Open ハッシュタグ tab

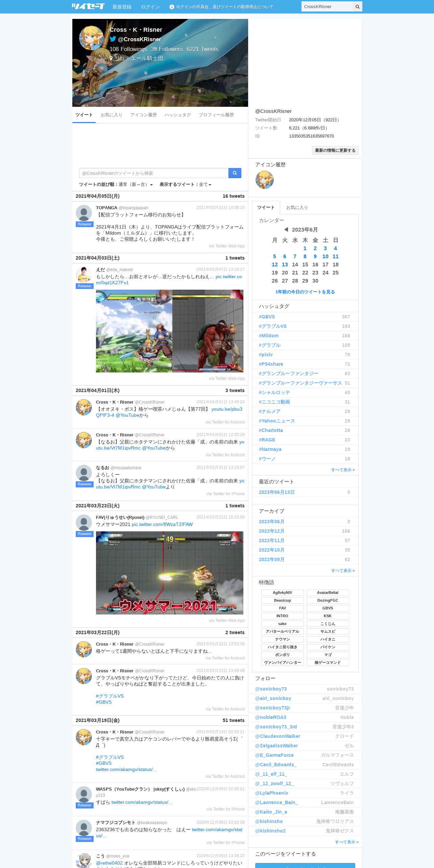pyautogui.click(x=178, y=115)
